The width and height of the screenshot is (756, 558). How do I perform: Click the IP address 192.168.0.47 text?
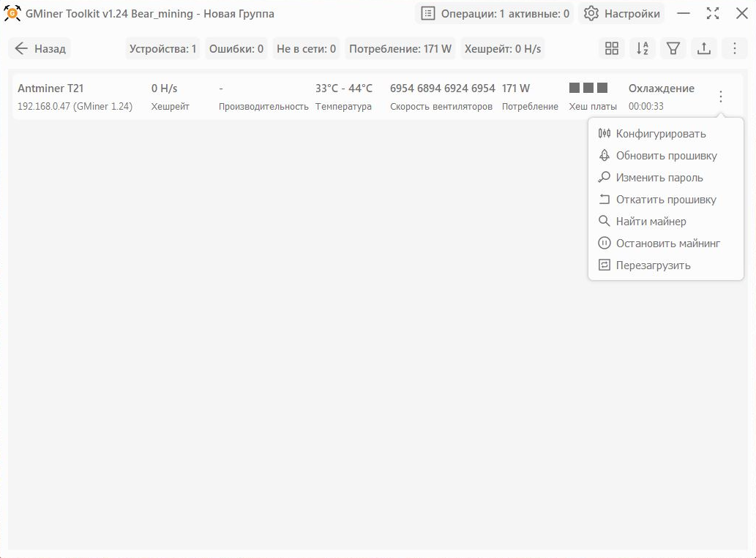44,107
